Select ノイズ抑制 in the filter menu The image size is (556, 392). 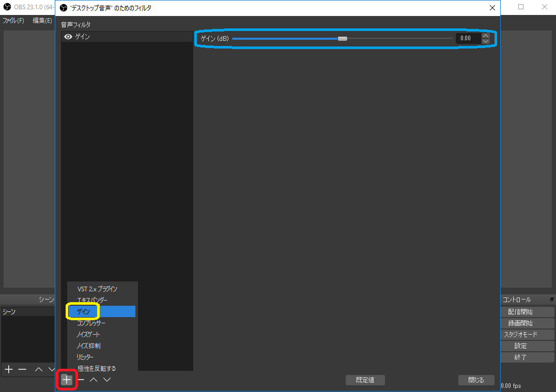89,346
